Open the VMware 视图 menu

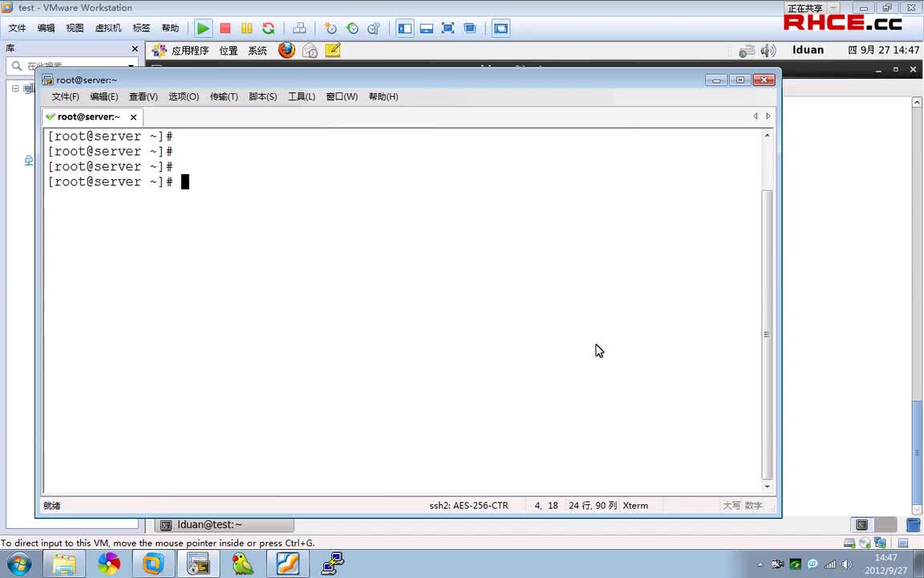click(x=75, y=28)
